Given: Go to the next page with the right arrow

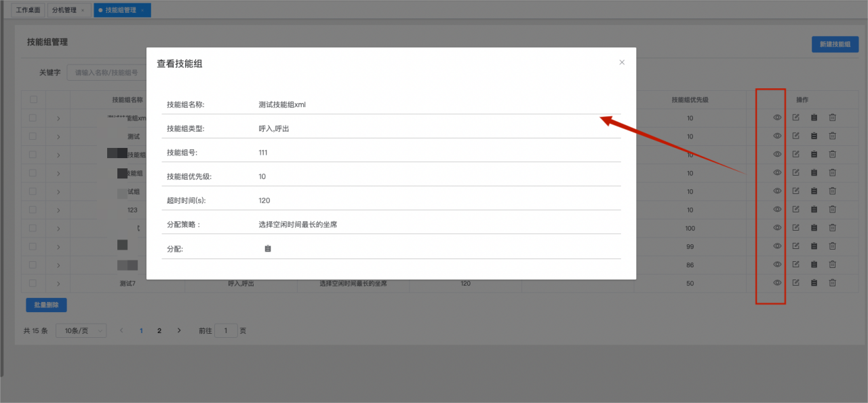Looking at the screenshot, I should coord(179,330).
